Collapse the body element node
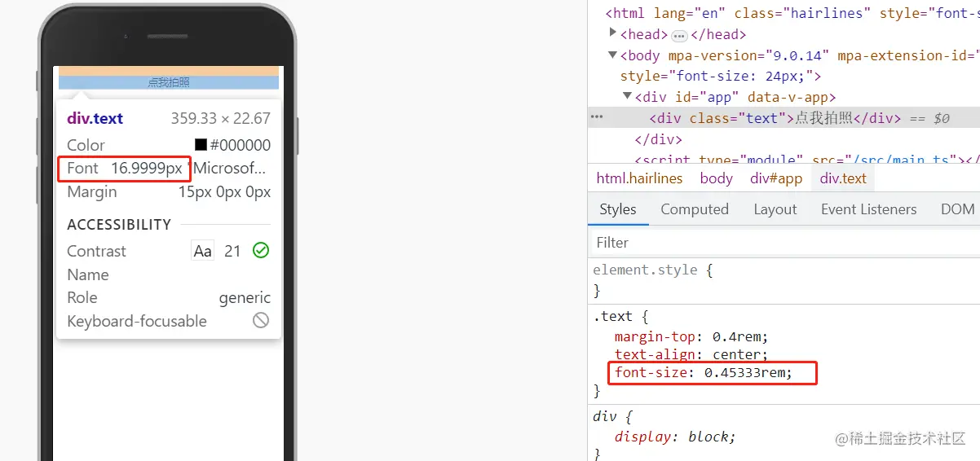980x461 pixels. [x=613, y=55]
